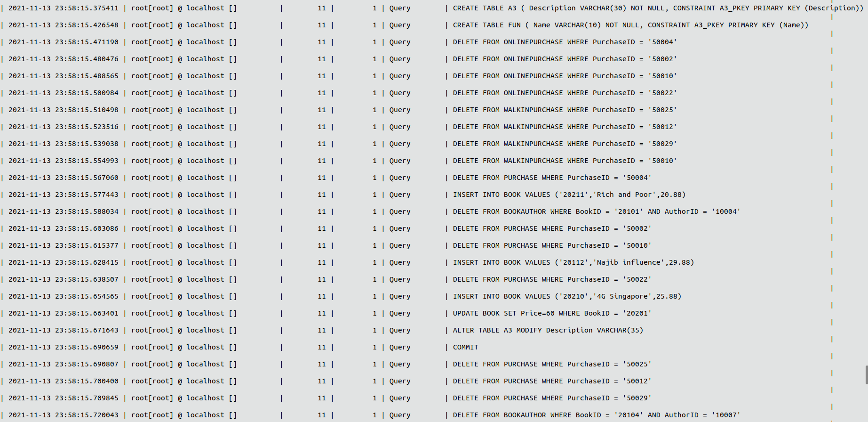This screenshot has width=868, height=422.
Task: Click INSERT of 'Rich and Poor' book
Action: 569,195
